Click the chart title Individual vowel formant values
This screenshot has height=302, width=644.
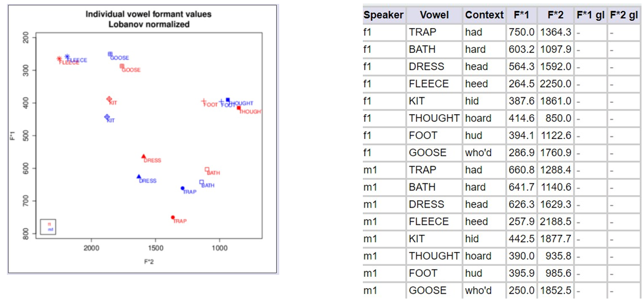(x=149, y=14)
